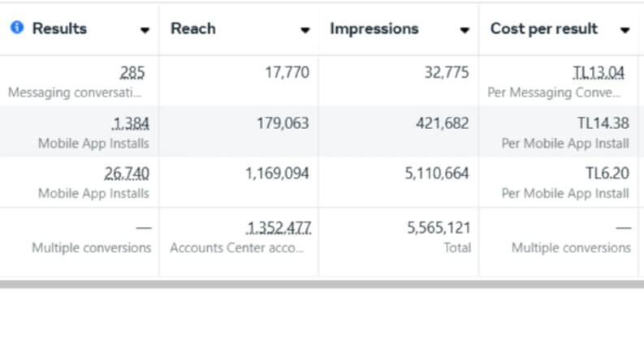Select the Results column header

click(x=59, y=28)
